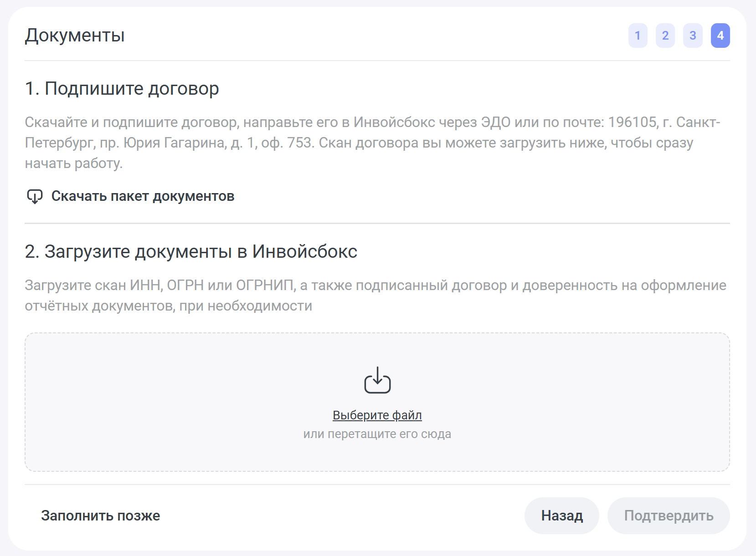This screenshot has height=556, width=756.
Task: Click heading 2. Загрузите документы в Инвойсбокс
Action: pos(191,251)
